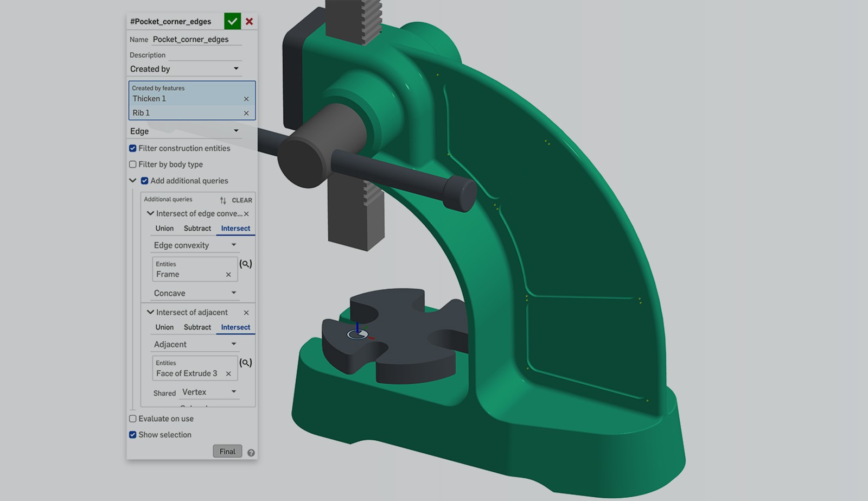Click magnifier icon beside Face of Extrude 3

pyautogui.click(x=246, y=363)
